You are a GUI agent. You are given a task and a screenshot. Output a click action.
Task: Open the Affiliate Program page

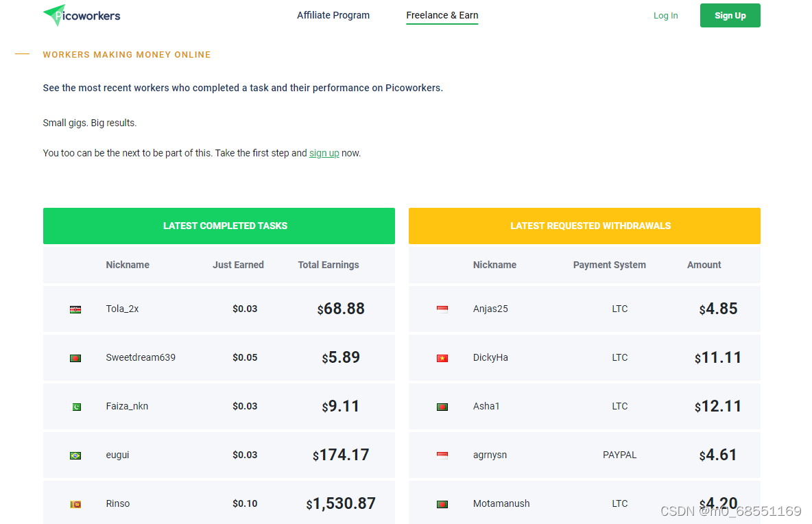click(x=333, y=16)
